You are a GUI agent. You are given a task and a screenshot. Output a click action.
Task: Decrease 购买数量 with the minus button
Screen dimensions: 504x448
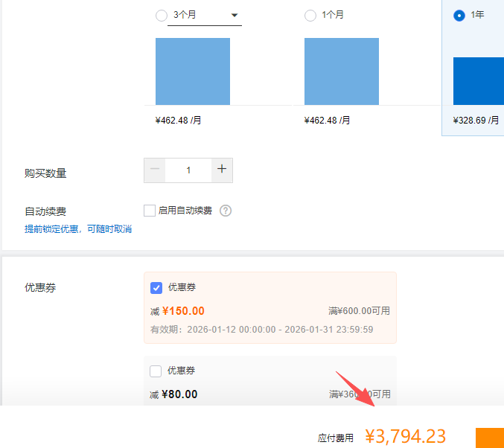pyautogui.click(x=155, y=170)
